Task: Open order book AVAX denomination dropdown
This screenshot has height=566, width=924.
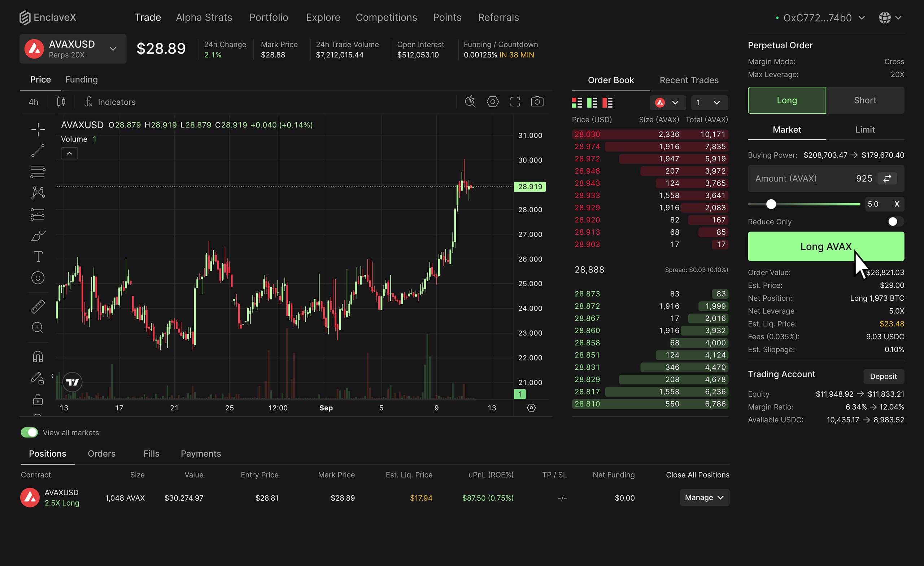Action: point(667,103)
